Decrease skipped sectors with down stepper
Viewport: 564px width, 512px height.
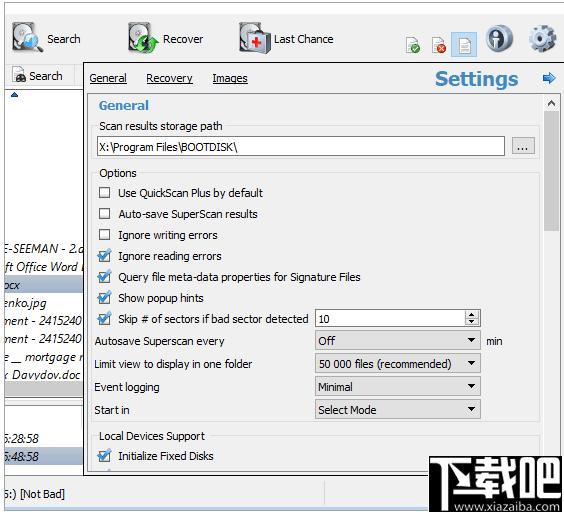tap(472, 322)
